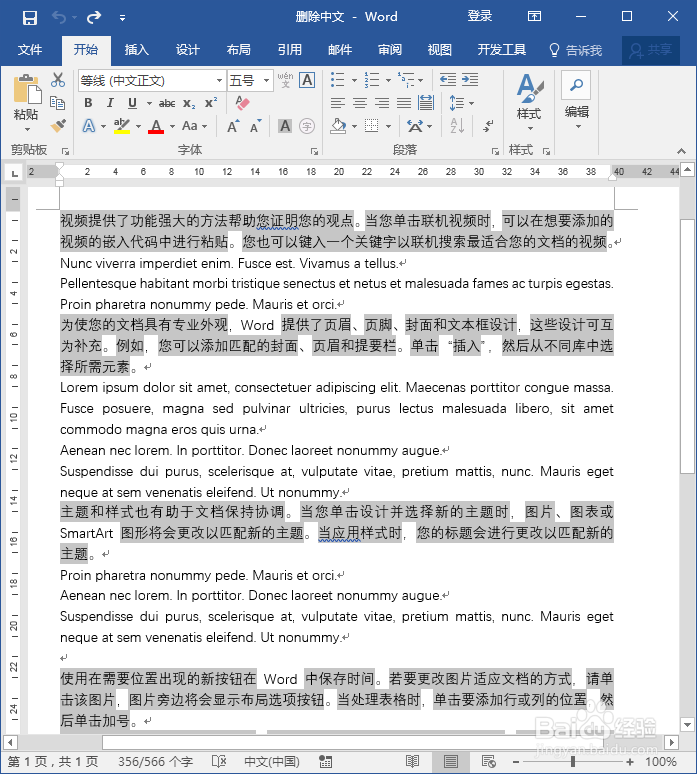Activate the Format Painter brush
This screenshot has height=774, width=697.
(x=58, y=125)
